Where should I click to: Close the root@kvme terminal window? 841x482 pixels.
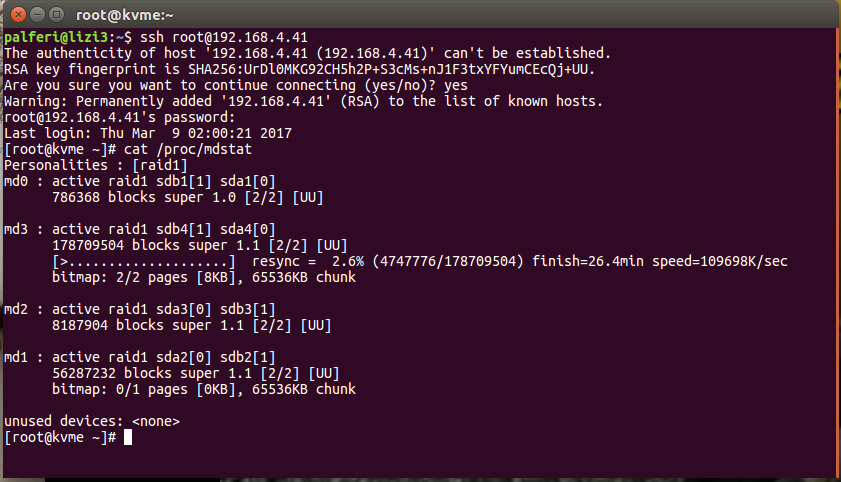point(13,15)
